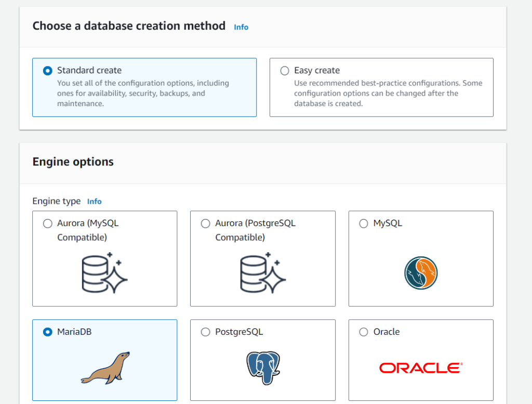Select the Oracle engine radio button
The width and height of the screenshot is (532, 404).
(x=363, y=332)
